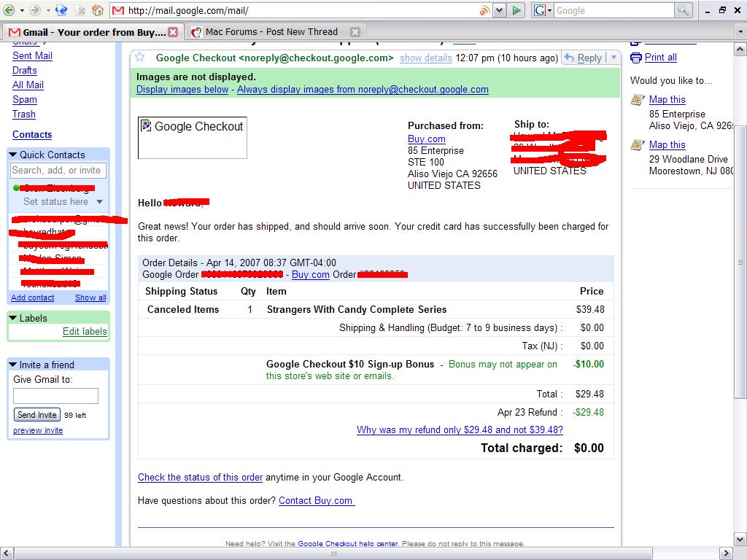Open the Contacts page

pyautogui.click(x=32, y=135)
